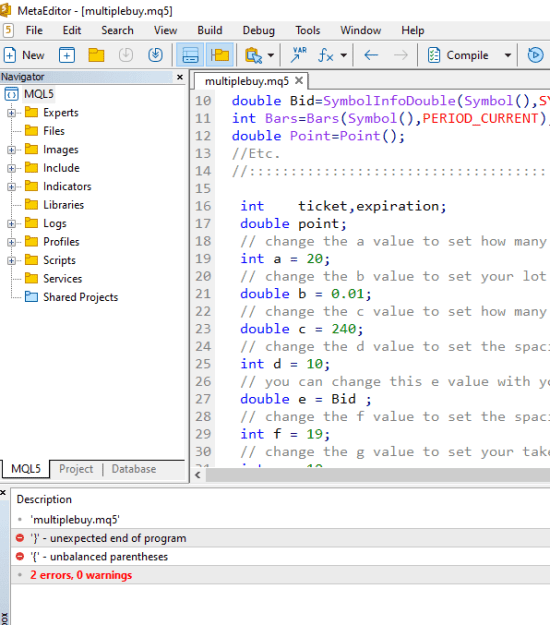Click the fx function icon
Image resolution: width=550 pixels, height=625 pixels.
coord(326,55)
